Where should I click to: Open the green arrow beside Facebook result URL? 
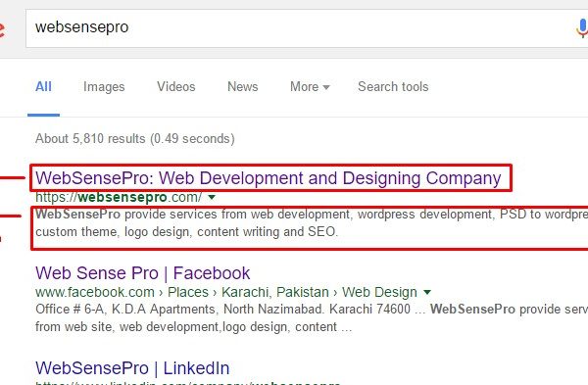[x=427, y=292]
